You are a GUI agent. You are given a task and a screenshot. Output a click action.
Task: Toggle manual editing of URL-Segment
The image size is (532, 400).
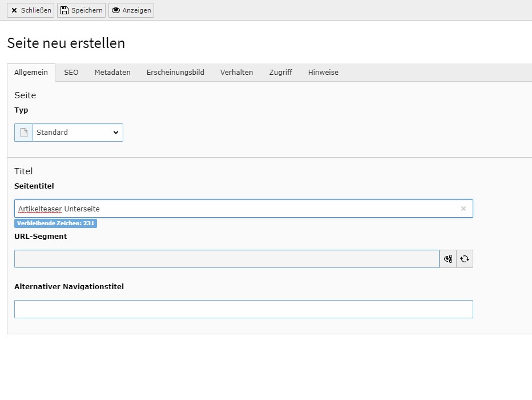[x=448, y=259]
